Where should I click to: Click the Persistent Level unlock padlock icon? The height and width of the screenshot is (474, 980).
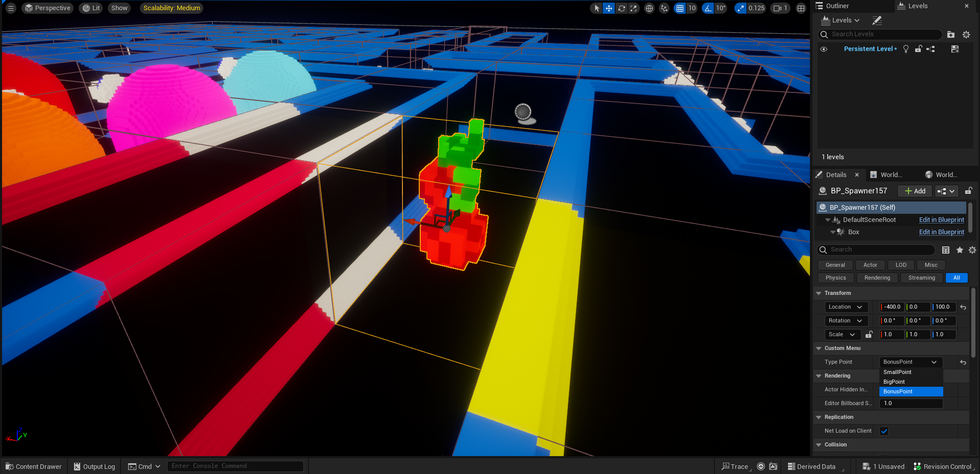(x=918, y=49)
